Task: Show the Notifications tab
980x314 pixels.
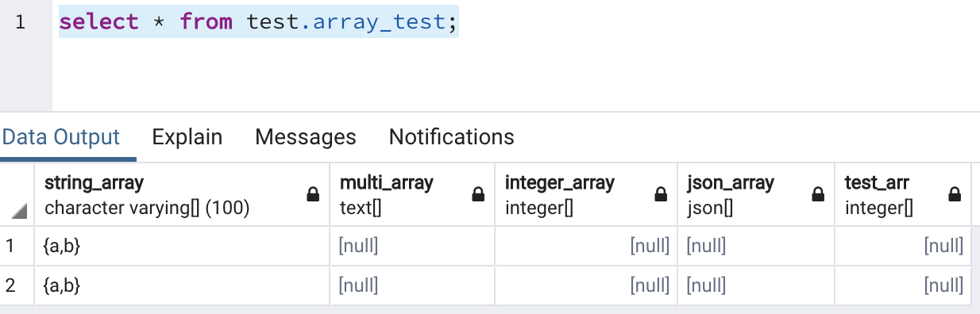Action: (x=452, y=137)
